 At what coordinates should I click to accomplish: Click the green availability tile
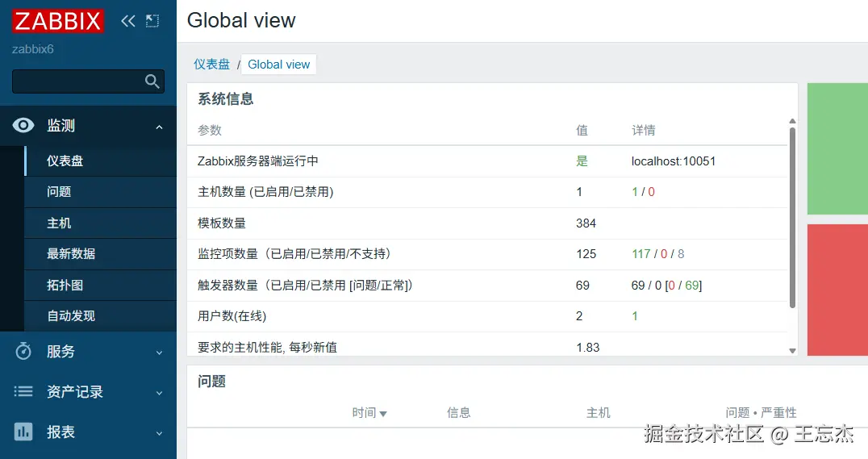tap(837, 148)
